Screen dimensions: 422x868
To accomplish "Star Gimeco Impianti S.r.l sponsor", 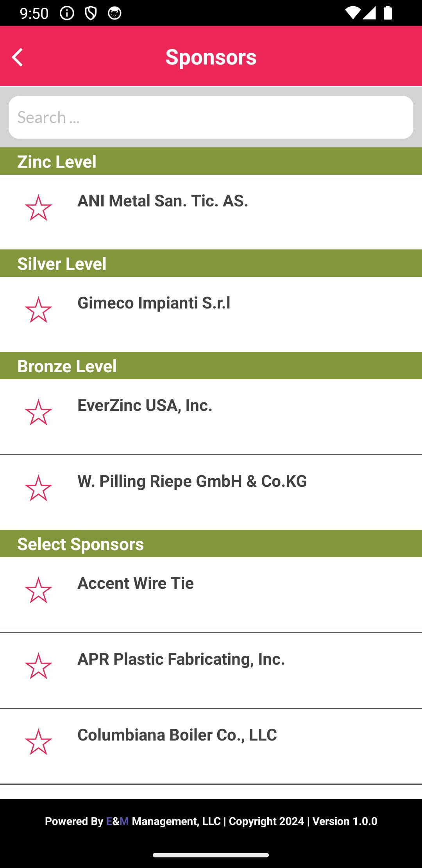I will tap(38, 310).
